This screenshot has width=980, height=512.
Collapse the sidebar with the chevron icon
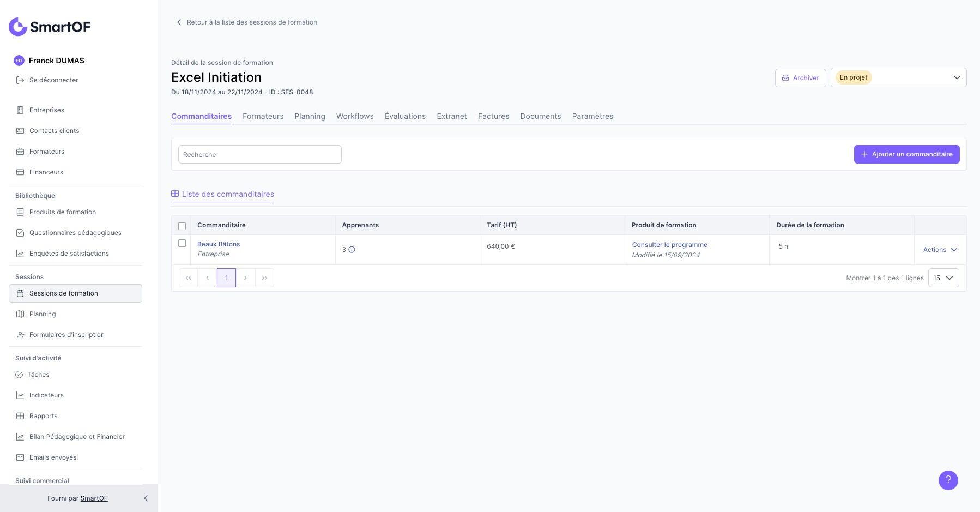(146, 498)
